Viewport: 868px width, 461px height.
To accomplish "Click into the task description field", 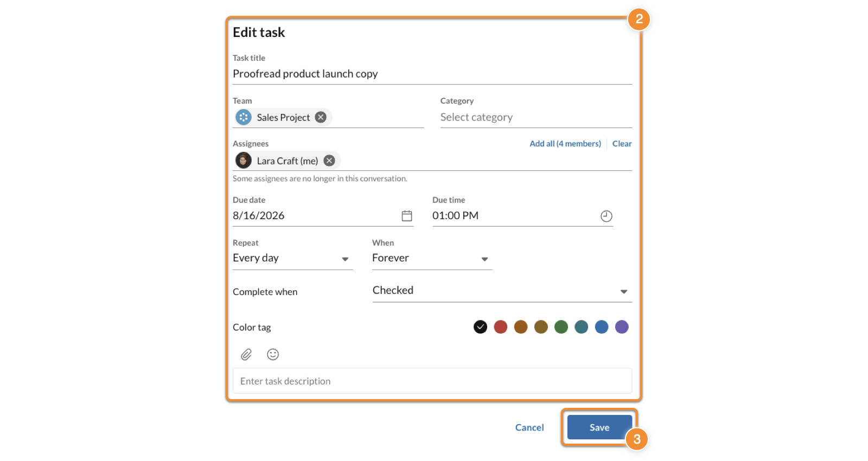I will [x=432, y=381].
